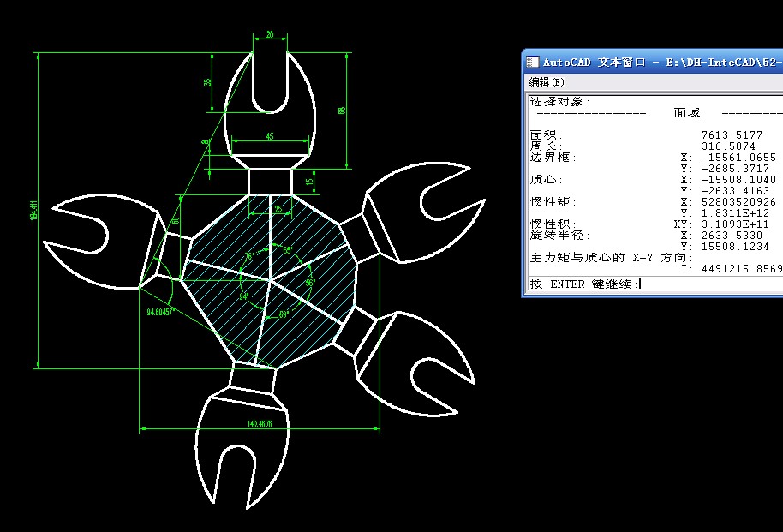Click the 35 vertical dimension text
Viewport: 783px width, 532px height.
tap(207, 82)
